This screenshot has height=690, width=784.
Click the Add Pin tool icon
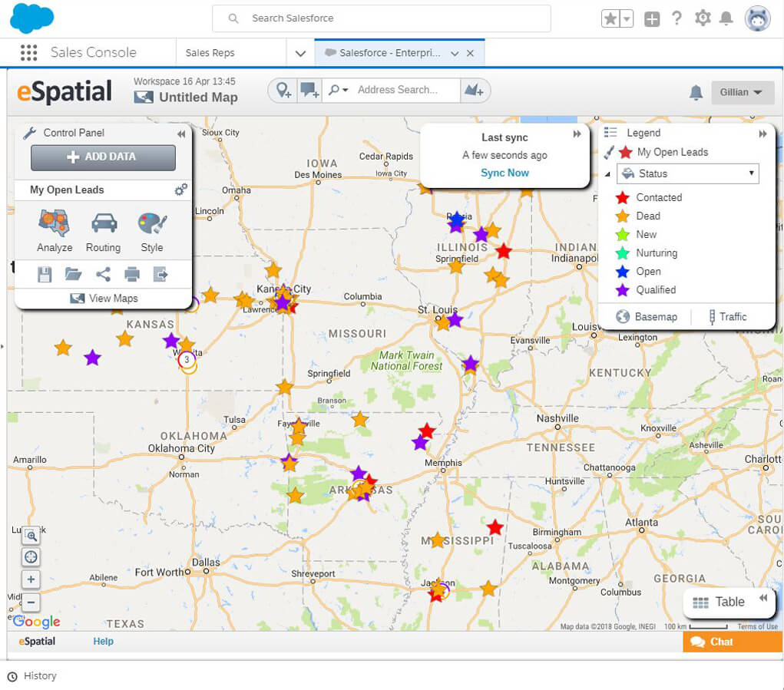(x=283, y=91)
